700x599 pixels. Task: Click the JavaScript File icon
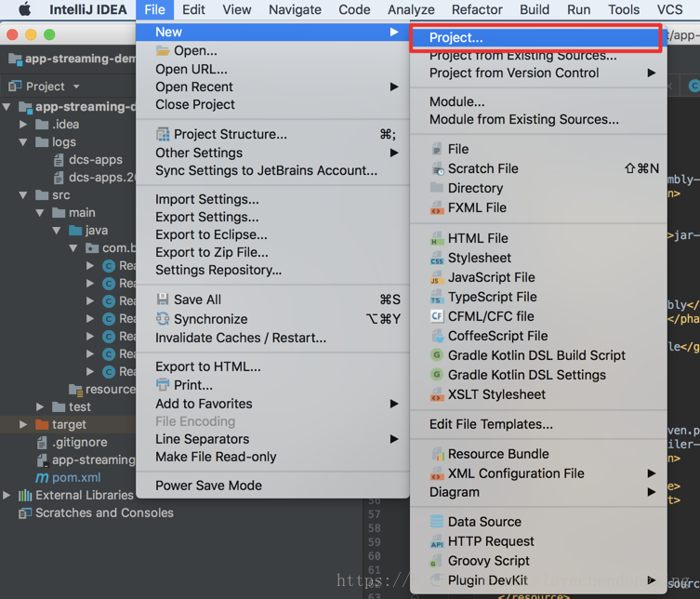pos(437,278)
